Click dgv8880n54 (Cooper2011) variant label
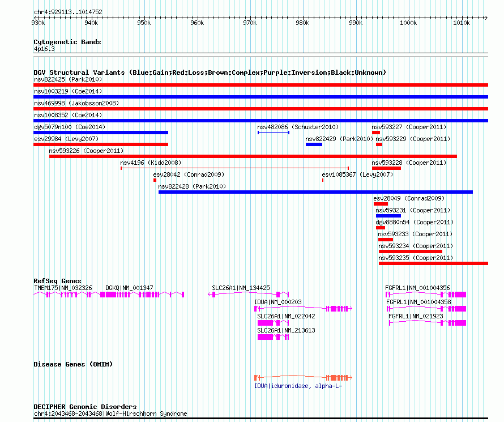This screenshot has height=422, width=504. 415,222
